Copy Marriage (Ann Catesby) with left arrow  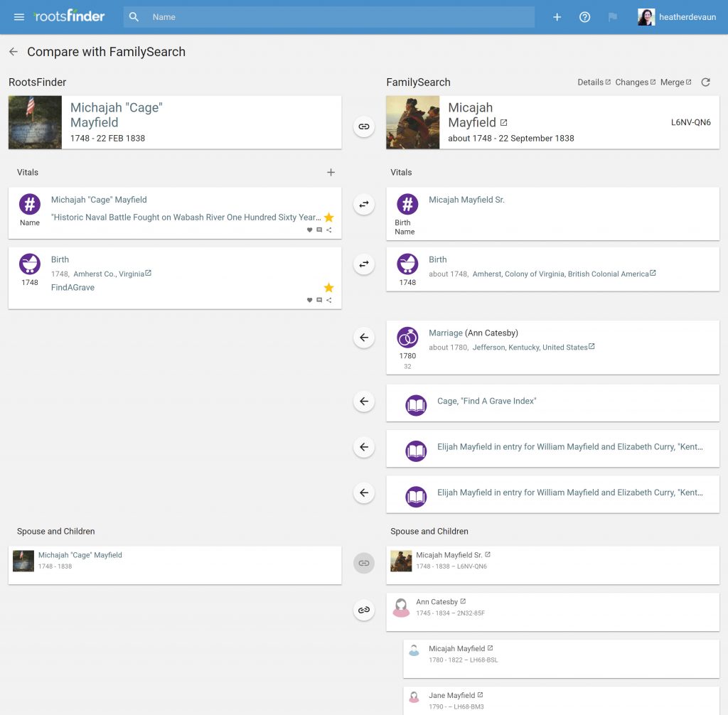[364, 338]
